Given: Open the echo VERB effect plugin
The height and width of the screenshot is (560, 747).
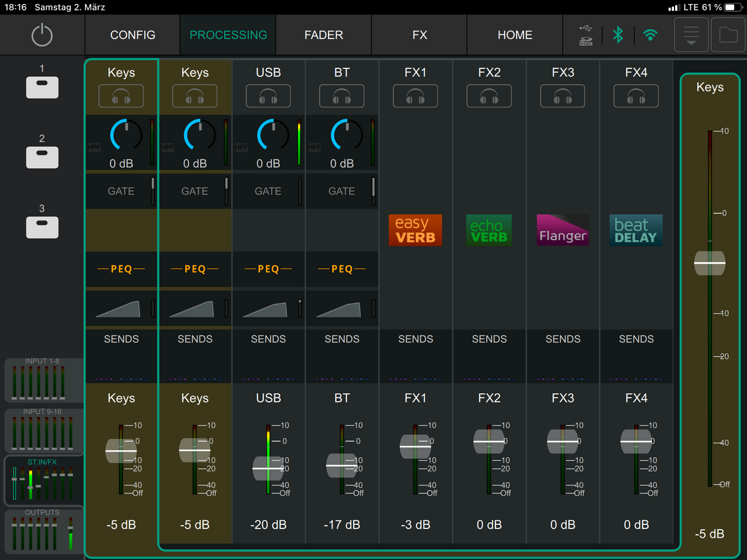Looking at the screenshot, I should pos(489,230).
